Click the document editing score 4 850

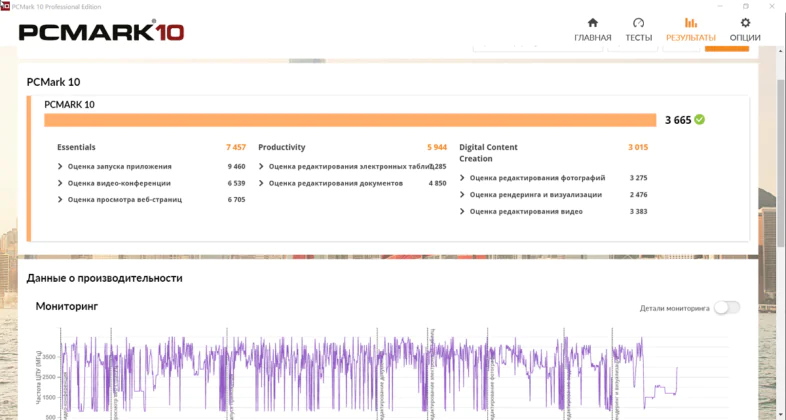click(437, 183)
